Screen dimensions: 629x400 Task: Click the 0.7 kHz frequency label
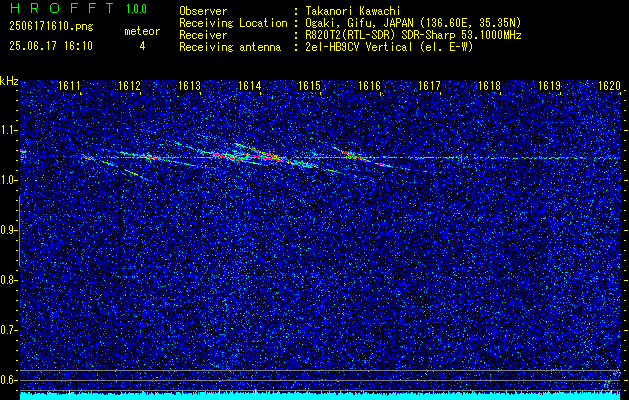(8, 330)
